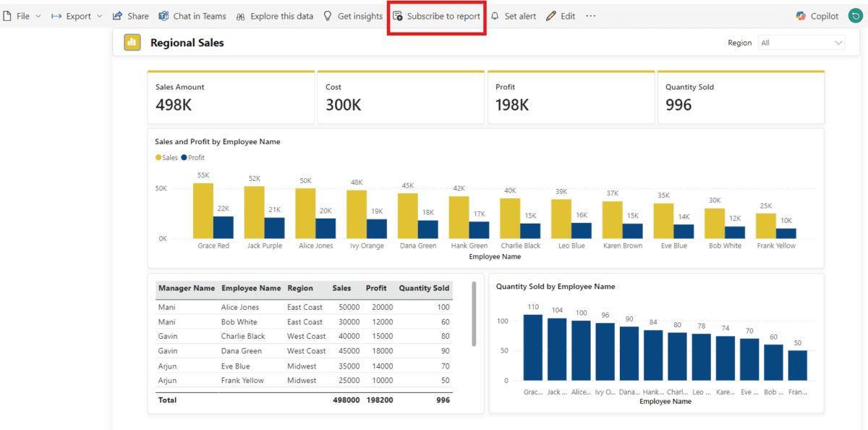Click the Subscribe to report button

436,15
